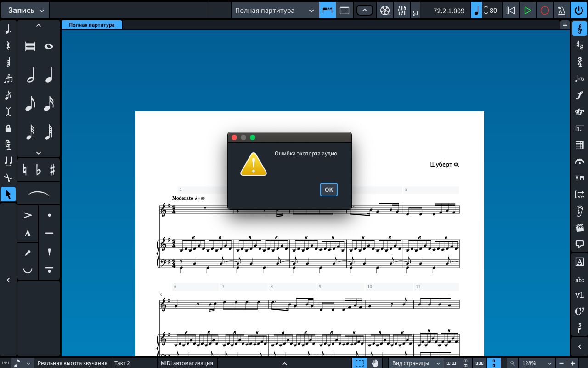The image size is (588, 368).
Task: Open the dynamics panel
Action: 579,96
